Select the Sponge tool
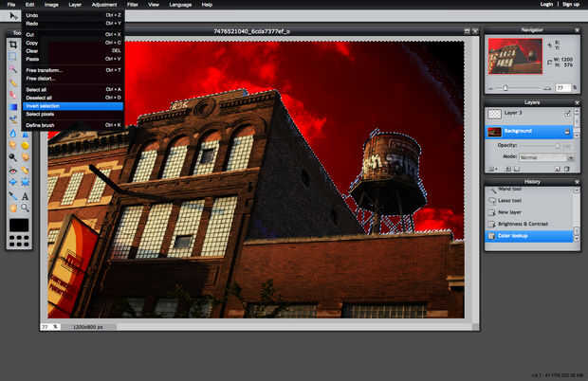Image resolution: width=588 pixels, height=381 pixels. coord(25,145)
